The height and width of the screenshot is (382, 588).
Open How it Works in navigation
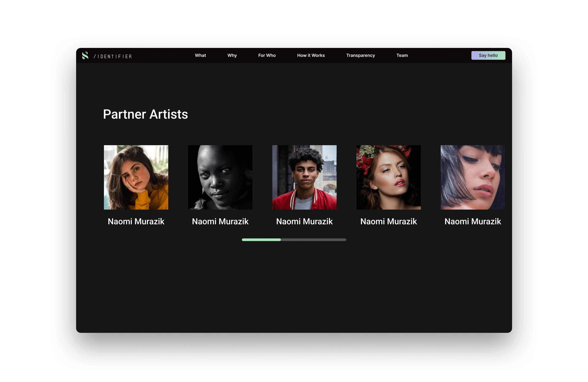pyautogui.click(x=311, y=55)
